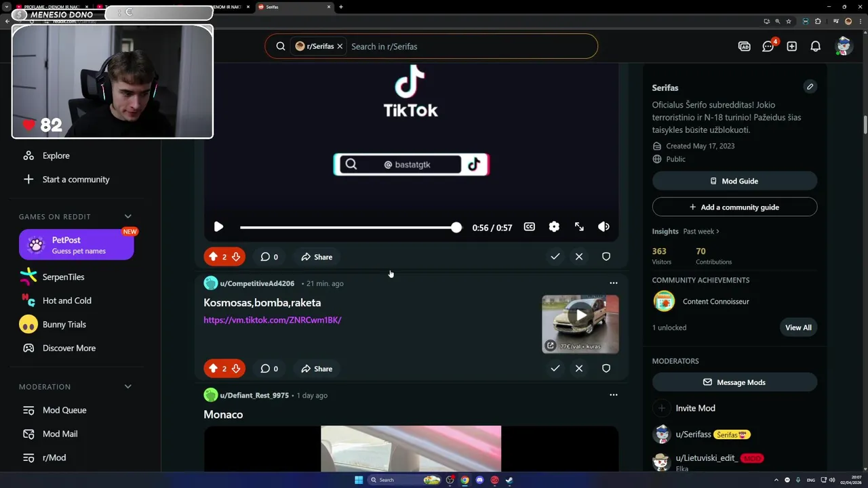The height and width of the screenshot is (488, 868).
Task: Open video settings gear
Action: click(x=554, y=227)
